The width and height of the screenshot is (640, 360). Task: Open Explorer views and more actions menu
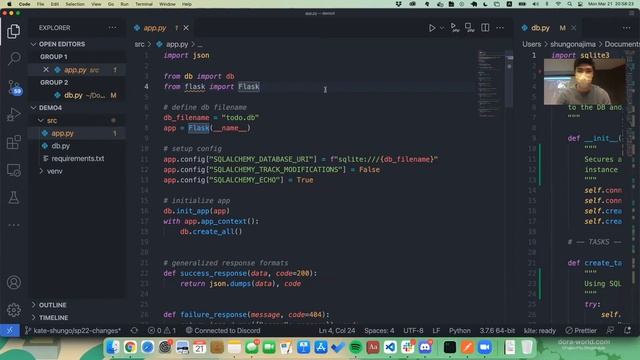click(x=112, y=28)
